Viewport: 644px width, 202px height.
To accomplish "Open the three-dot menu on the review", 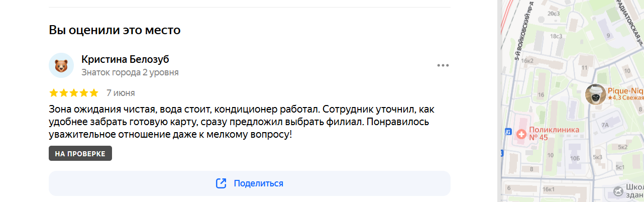I will (443, 65).
